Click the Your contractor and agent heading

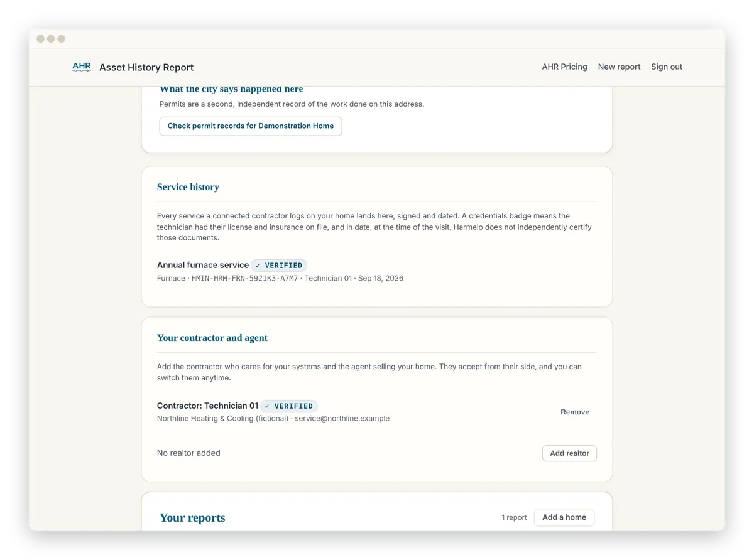[212, 338]
